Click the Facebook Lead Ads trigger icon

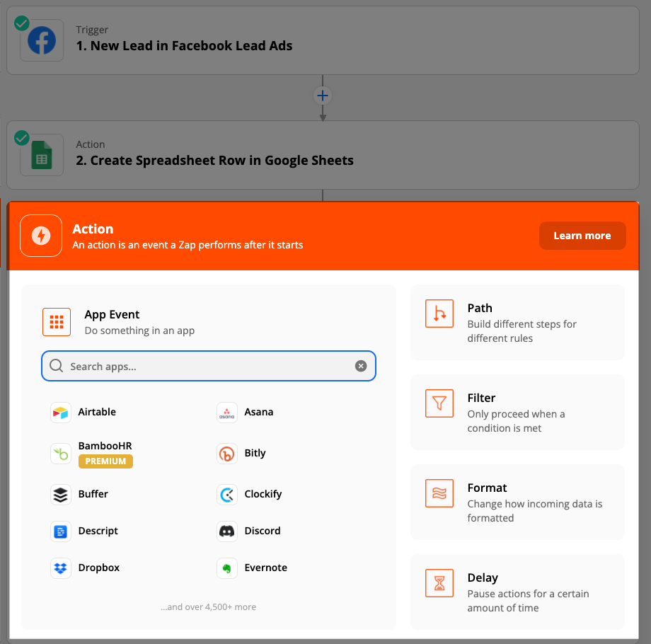click(x=42, y=40)
